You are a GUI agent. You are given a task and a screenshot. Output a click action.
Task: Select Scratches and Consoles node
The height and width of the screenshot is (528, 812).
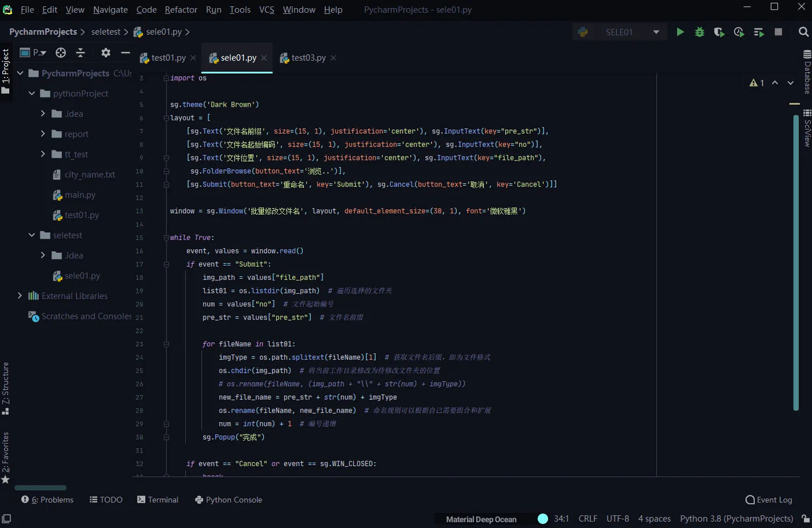point(80,316)
